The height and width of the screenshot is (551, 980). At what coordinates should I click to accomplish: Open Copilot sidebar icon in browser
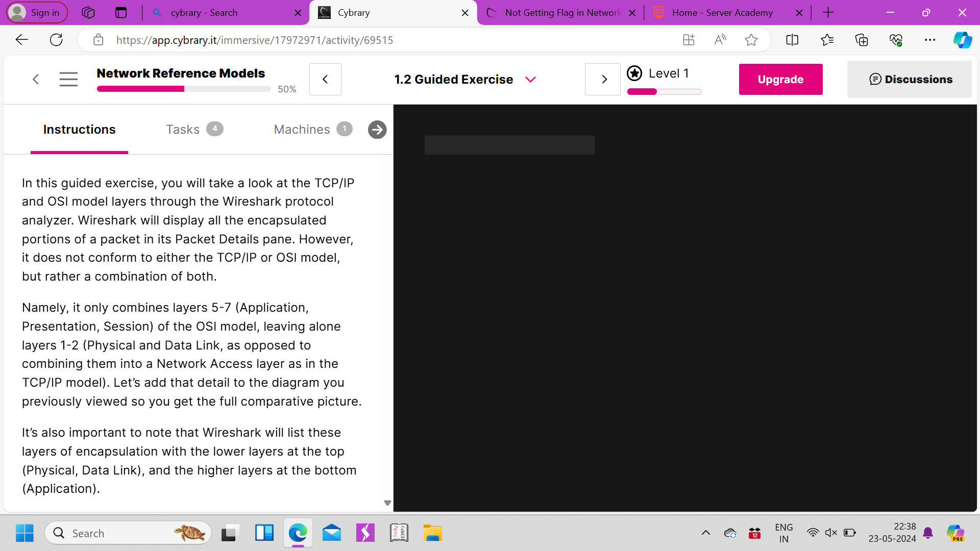962,40
